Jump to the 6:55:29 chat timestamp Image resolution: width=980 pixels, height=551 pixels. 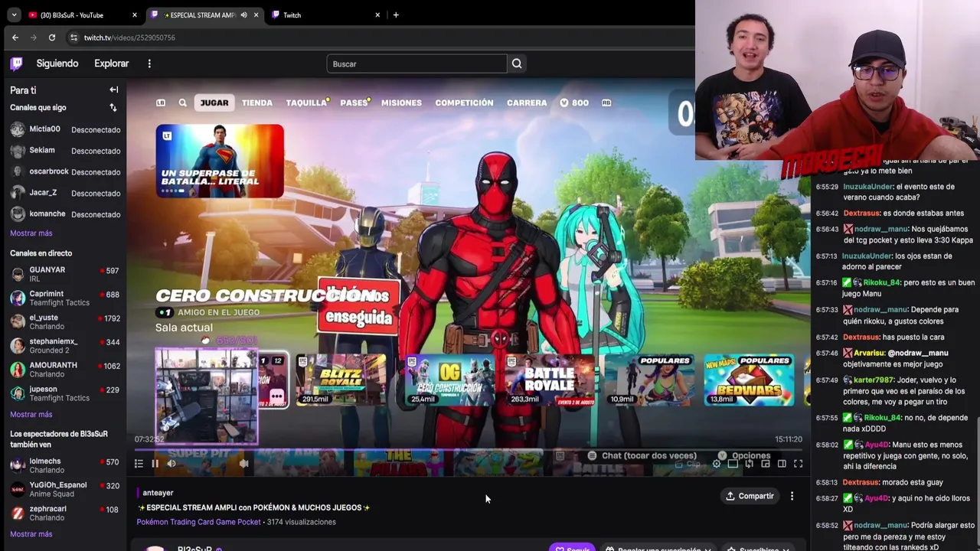827,187
